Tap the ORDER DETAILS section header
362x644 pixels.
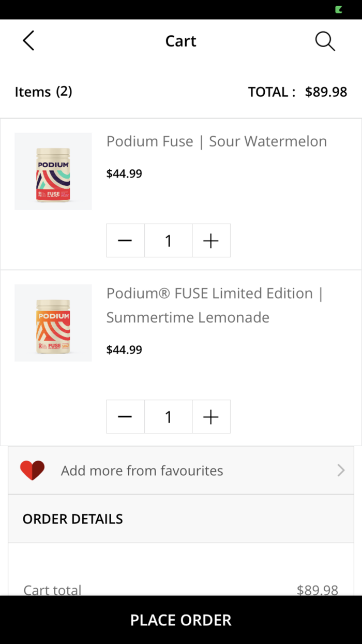coord(73,519)
